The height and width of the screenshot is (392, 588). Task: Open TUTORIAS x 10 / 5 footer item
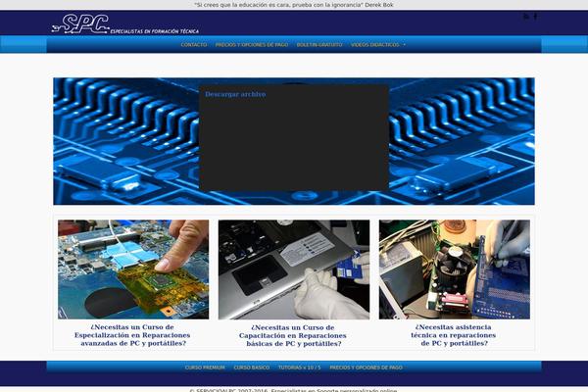coord(300,367)
